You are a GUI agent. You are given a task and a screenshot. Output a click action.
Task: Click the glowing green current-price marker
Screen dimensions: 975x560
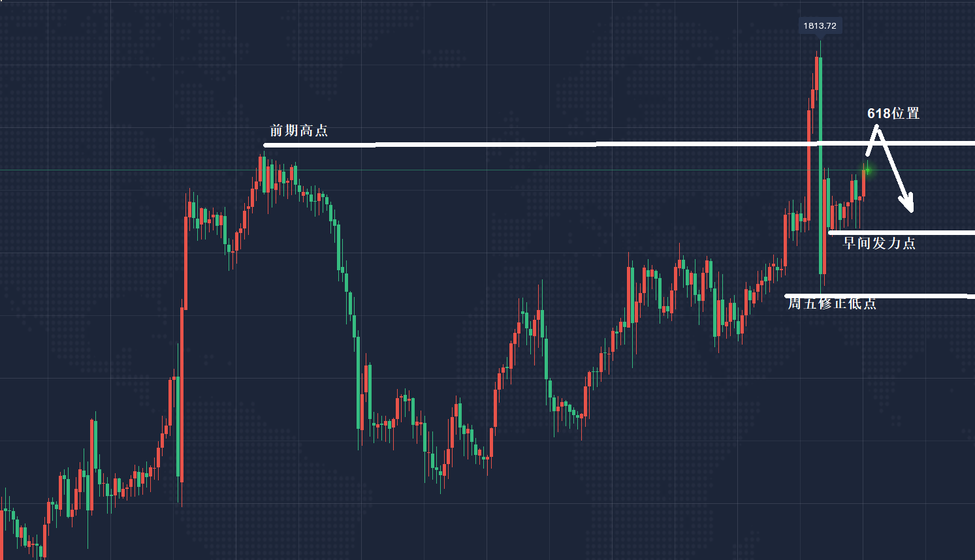[x=867, y=170]
